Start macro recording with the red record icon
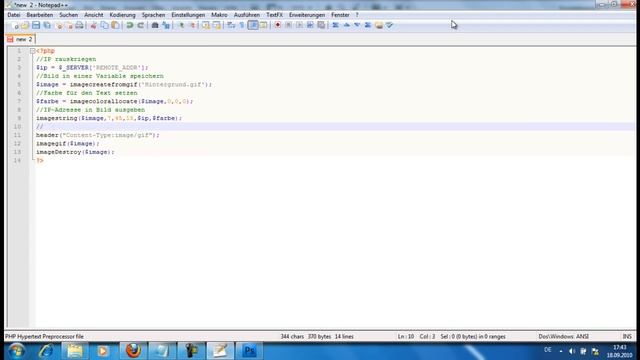 (278, 25)
